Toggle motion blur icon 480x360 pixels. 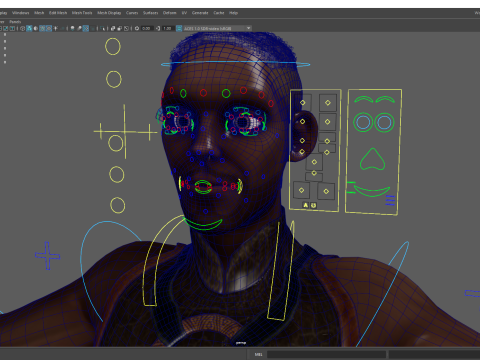(x=79, y=28)
